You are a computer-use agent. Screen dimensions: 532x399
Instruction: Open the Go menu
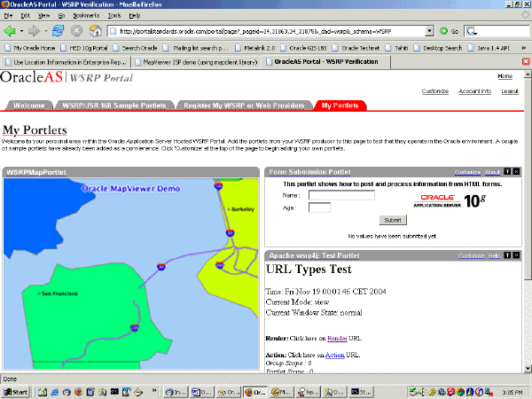(x=61, y=16)
